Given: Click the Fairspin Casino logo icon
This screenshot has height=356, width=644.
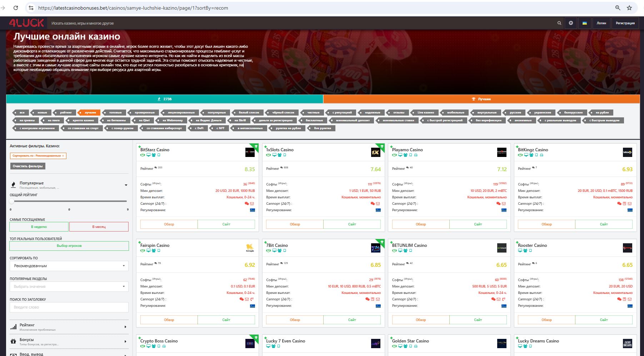Looking at the screenshot, I should 250,248.
